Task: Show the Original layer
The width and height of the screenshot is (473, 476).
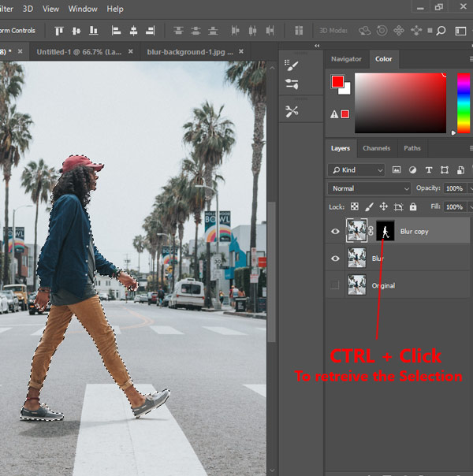Action: point(335,285)
